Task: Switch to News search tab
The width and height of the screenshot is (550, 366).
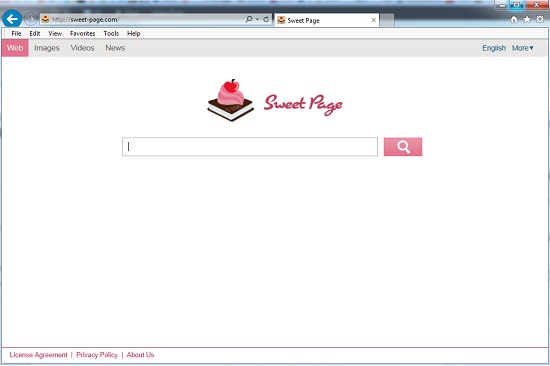Action: pyautogui.click(x=115, y=48)
